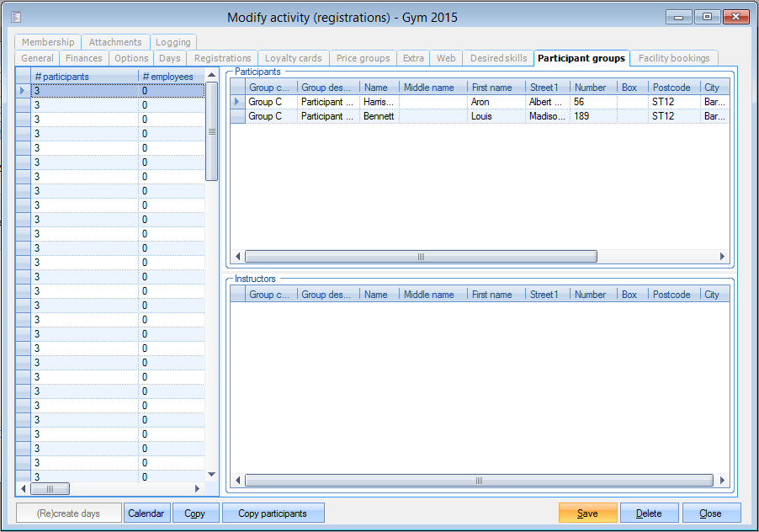This screenshot has height=532, width=759.
Task: Select row indicator arrow for Aron's row
Action: [237, 102]
